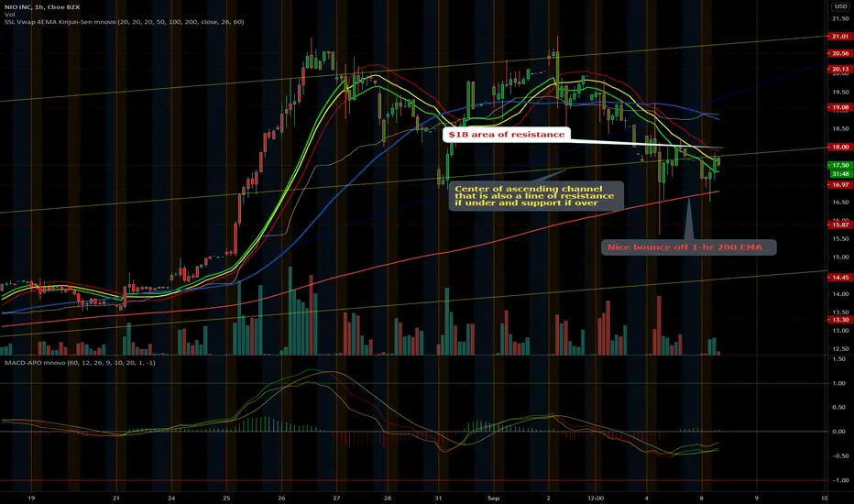Click the NIO INC, 1h, Cboe BZX chart title
Screen dimensions: 854x504
(42, 7)
